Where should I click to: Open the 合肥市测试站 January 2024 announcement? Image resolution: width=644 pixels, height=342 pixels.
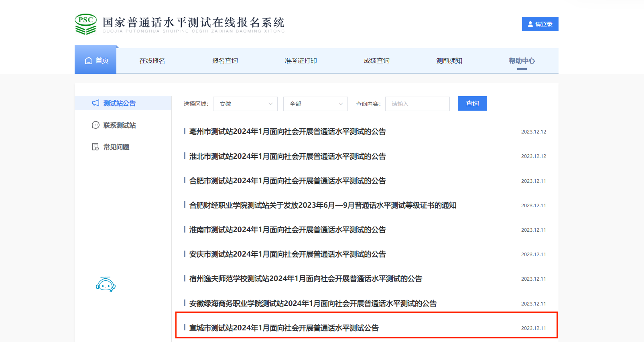point(287,181)
